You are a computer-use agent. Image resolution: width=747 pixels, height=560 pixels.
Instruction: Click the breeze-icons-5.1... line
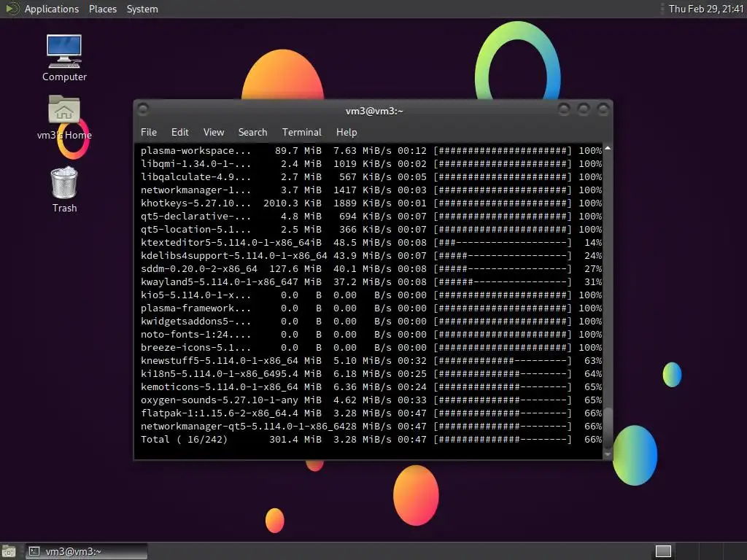coord(371,348)
